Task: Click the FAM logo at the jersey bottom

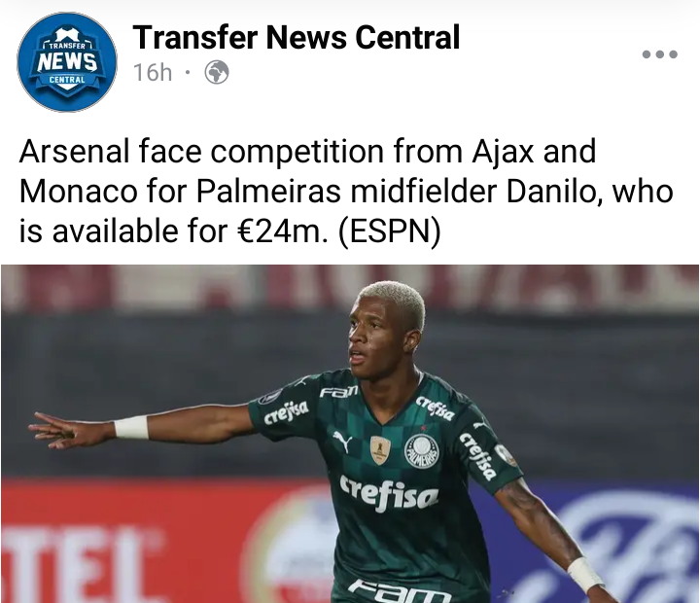Action: [400, 591]
